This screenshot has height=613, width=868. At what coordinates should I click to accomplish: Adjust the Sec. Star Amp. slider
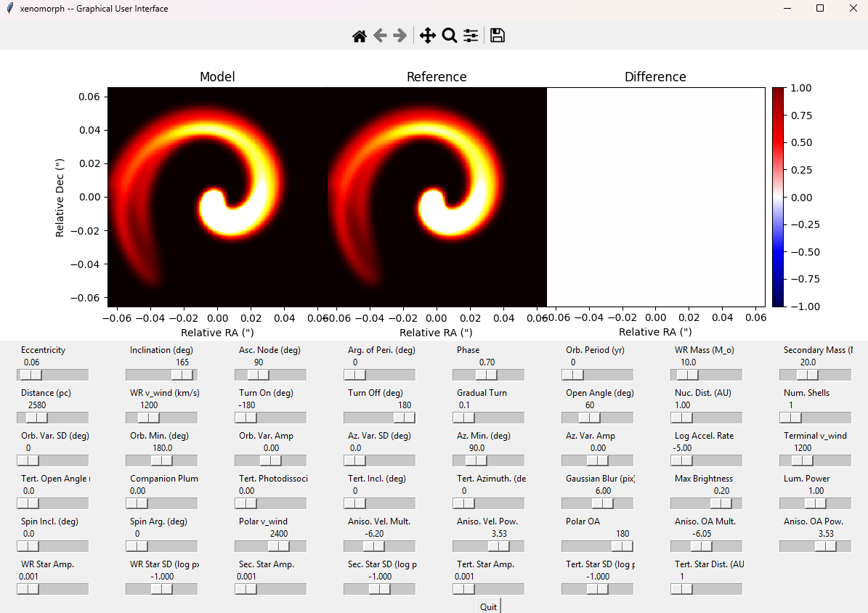pyautogui.click(x=271, y=589)
